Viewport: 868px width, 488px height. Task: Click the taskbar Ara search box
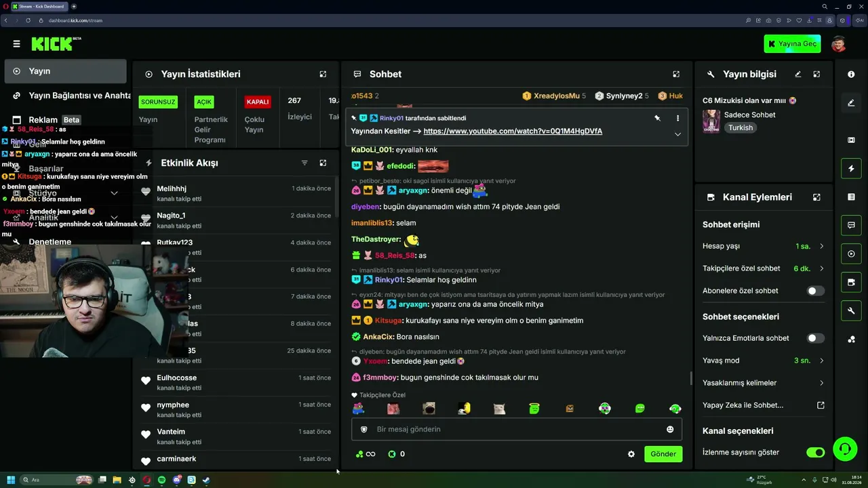56,480
